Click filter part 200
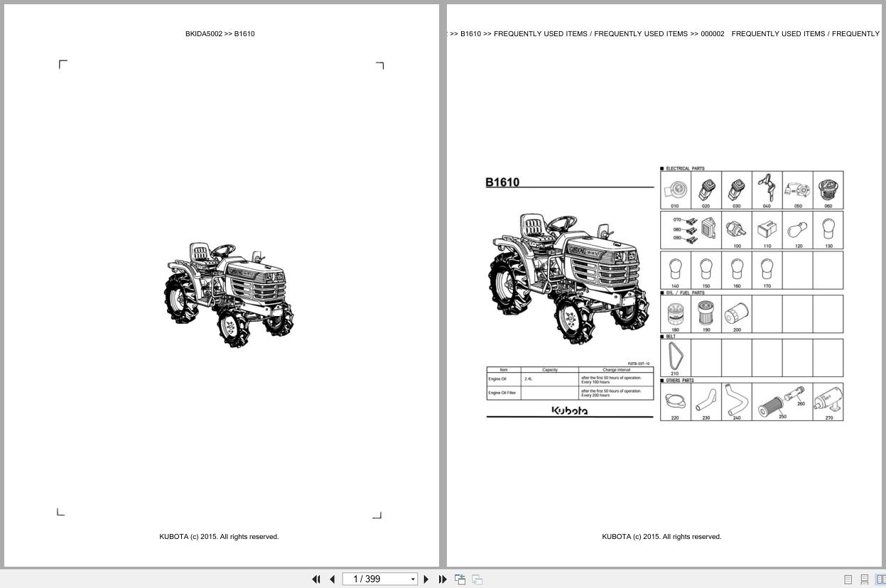Image resolution: width=886 pixels, height=588 pixels. click(x=737, y=314)
